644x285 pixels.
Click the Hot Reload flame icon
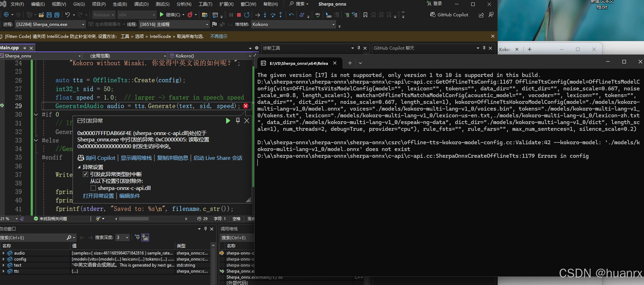(190, 15)
